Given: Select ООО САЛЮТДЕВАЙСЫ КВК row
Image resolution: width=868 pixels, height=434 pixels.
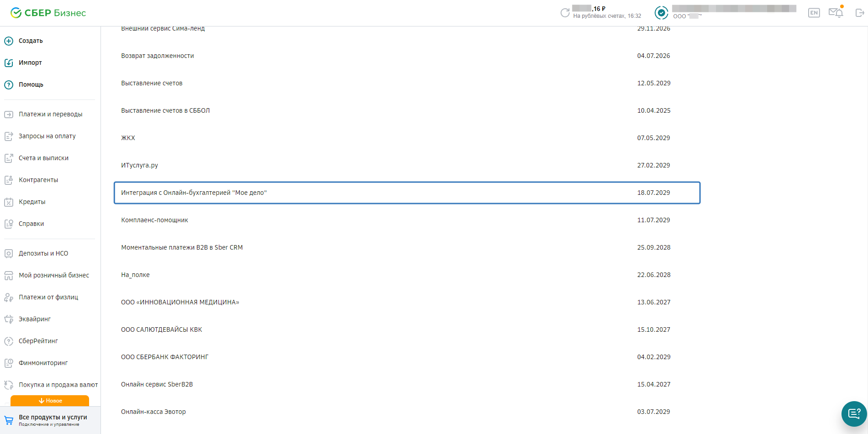Looking at the screenshot, I should click(x=407, y=329).
